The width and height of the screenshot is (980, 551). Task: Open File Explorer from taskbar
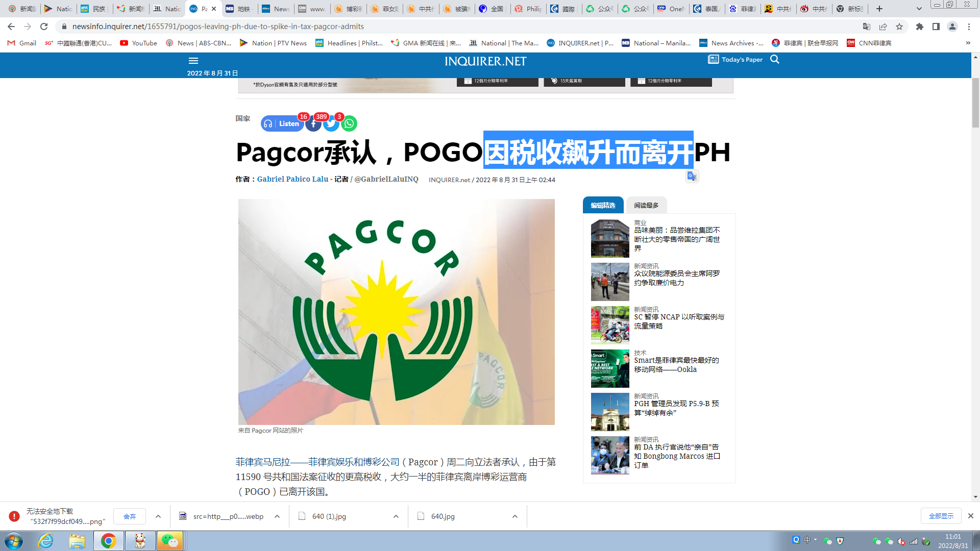pyautogui.click(x=77, y=541)
